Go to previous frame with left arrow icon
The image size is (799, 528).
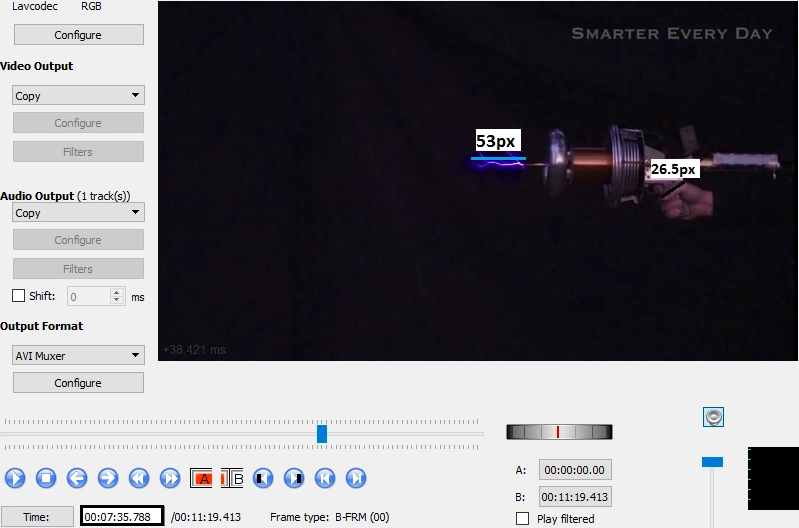tap(77, 478)
